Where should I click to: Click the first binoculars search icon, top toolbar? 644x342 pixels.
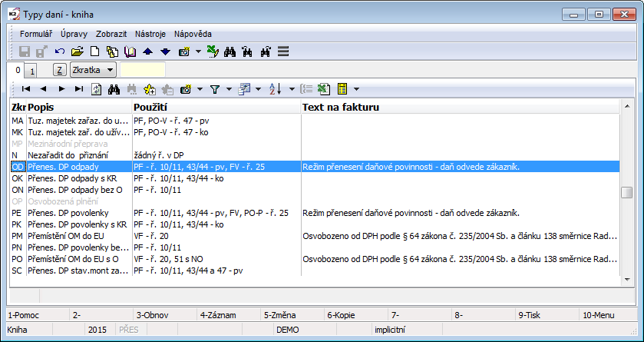pyautogui.click(x=230, y=51)
